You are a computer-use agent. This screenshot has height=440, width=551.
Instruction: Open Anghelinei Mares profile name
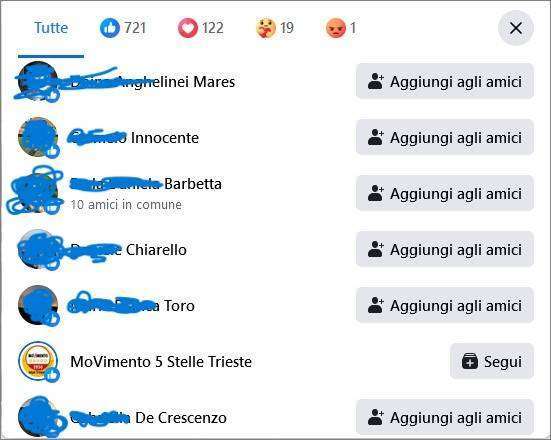[x=153, y=82]
